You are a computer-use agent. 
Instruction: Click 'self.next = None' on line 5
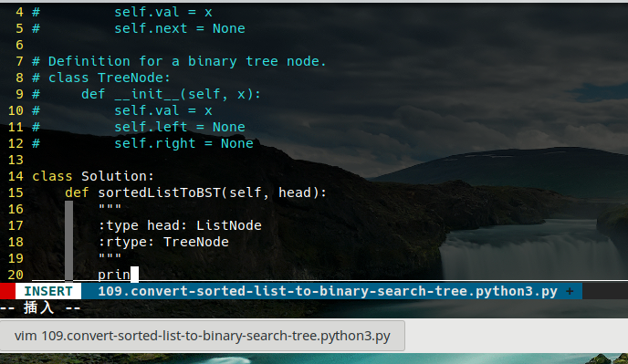tap(180, 28)
